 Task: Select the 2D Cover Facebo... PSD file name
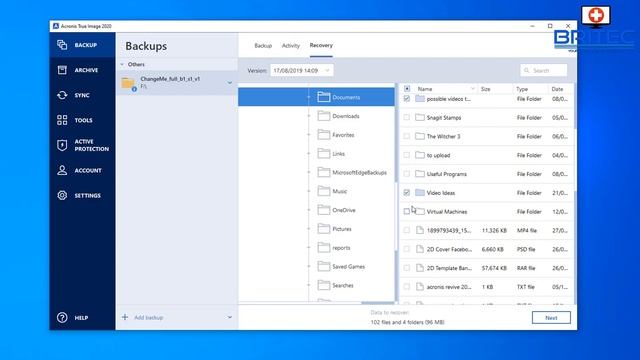click(449, 249)
